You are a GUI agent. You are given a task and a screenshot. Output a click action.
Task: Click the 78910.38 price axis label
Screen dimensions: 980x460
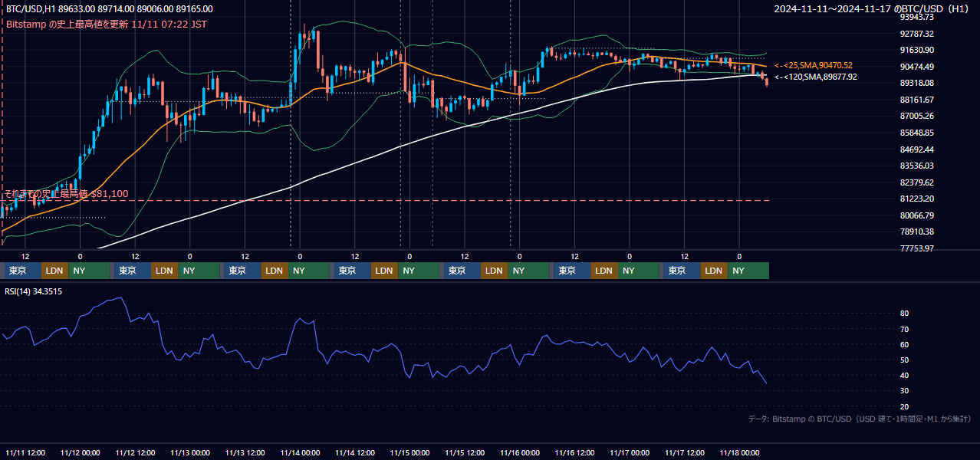coord(916,232)
